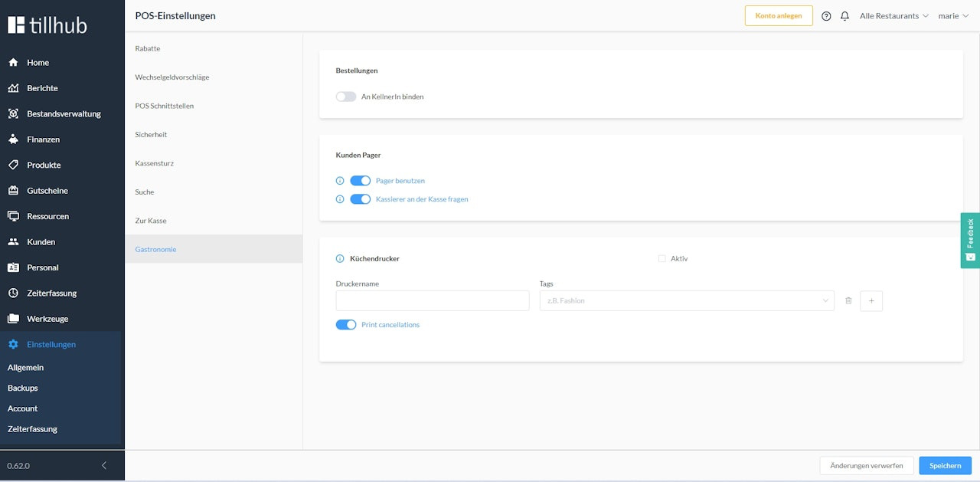Open notifications bell icon
The height and width of the screenshot is (482, 980).
pyautogui.click(x=845, y=16)
